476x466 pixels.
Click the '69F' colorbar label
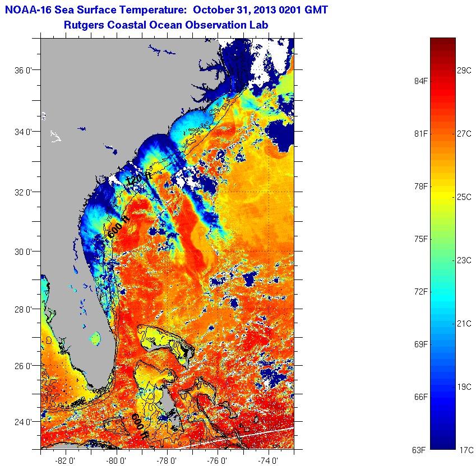pos(421,344)
